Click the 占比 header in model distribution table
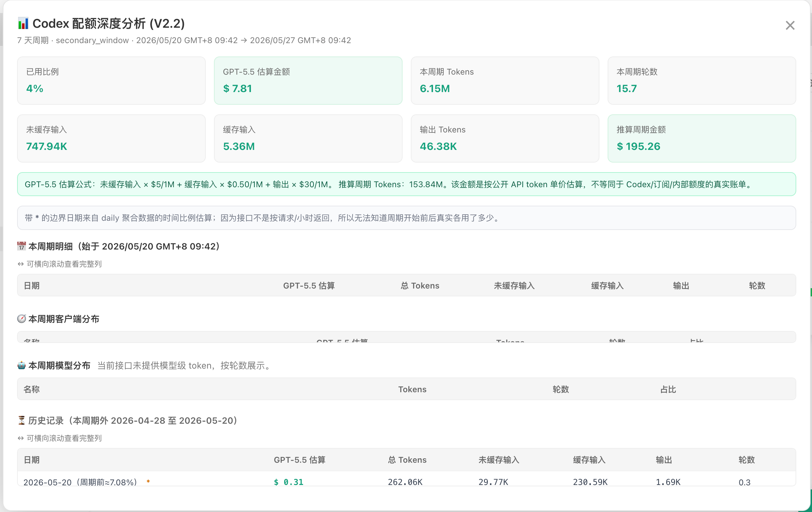Viewport: 812px width, 512px height. (x=668, y=389)
